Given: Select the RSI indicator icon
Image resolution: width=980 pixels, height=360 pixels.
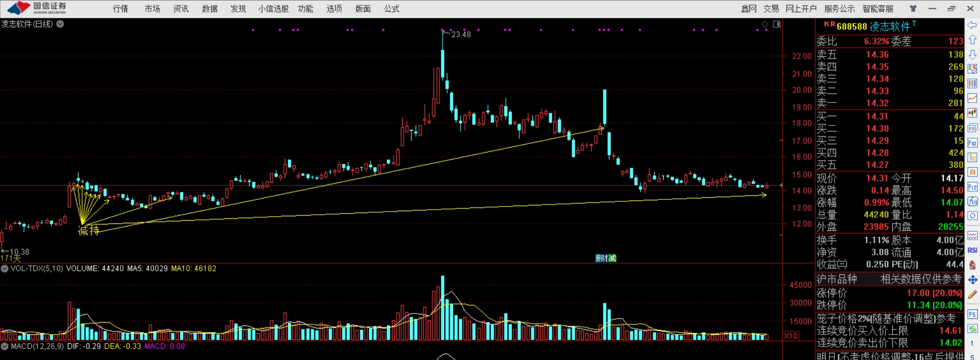Looking at the screenshot, I should [x=972, y=250].
